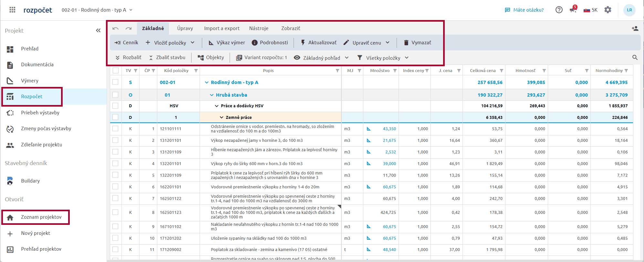Viewport: 644px width, 262px height.
Task: Tick the checkbox for Hrubá stavba row
Action: point(115,95)
